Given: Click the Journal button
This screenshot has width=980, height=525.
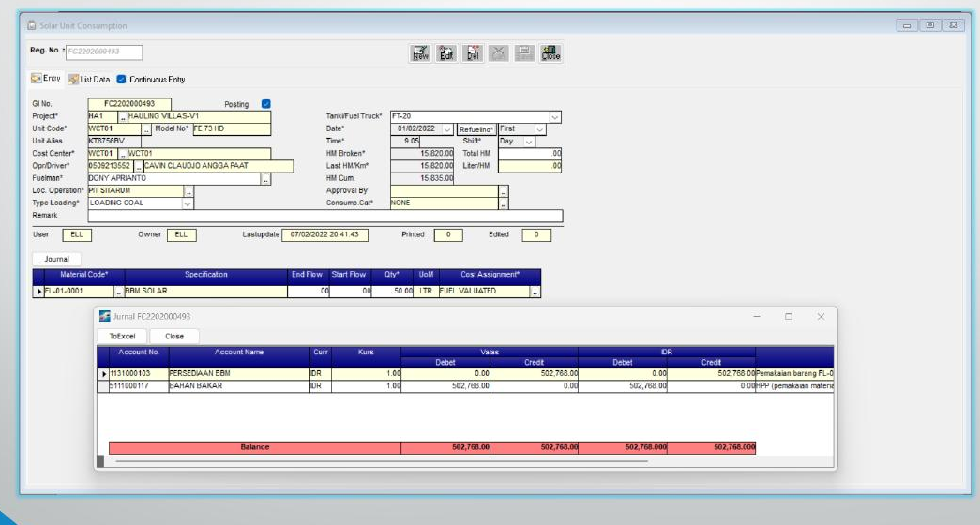Looking at the screenshot, I should tap(56, 259).
